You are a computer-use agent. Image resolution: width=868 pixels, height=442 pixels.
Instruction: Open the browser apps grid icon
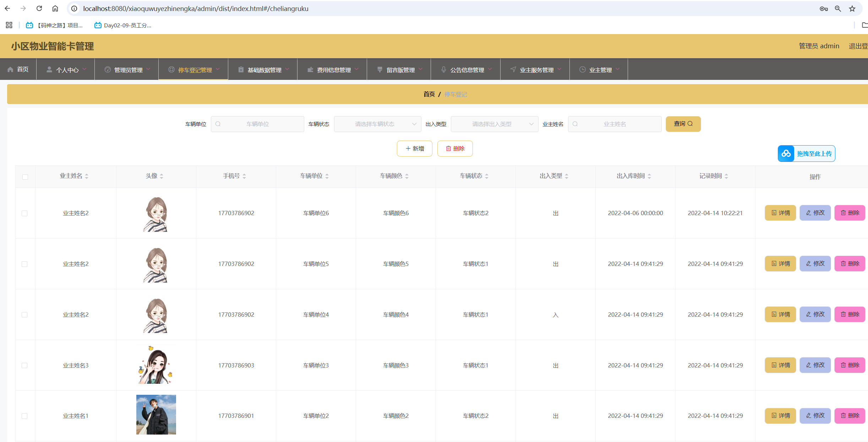click(9, 25)
